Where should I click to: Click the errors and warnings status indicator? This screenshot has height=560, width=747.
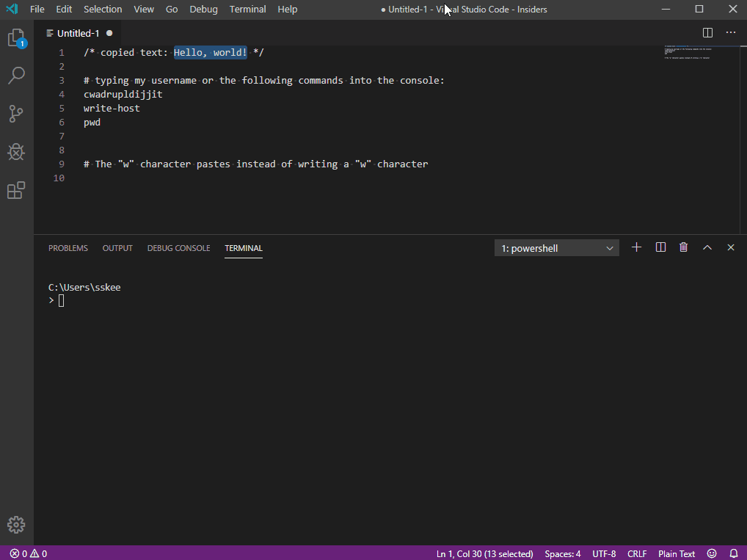(29, 553)
